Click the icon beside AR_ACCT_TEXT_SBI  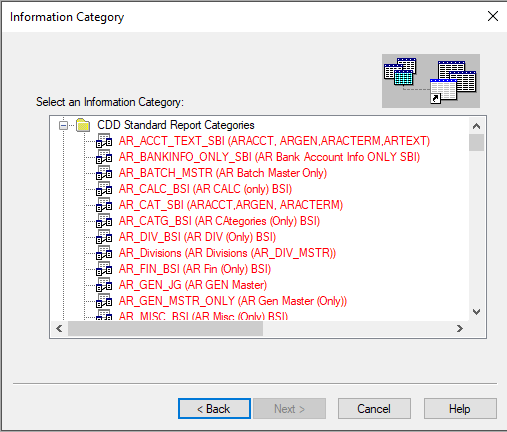click(104, 141)
